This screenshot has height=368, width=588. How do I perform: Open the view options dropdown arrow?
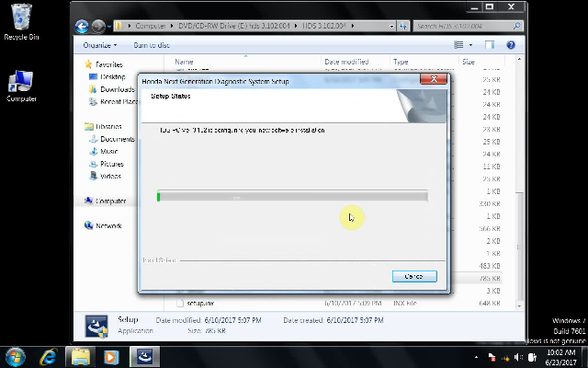click(x=470, y=45)
